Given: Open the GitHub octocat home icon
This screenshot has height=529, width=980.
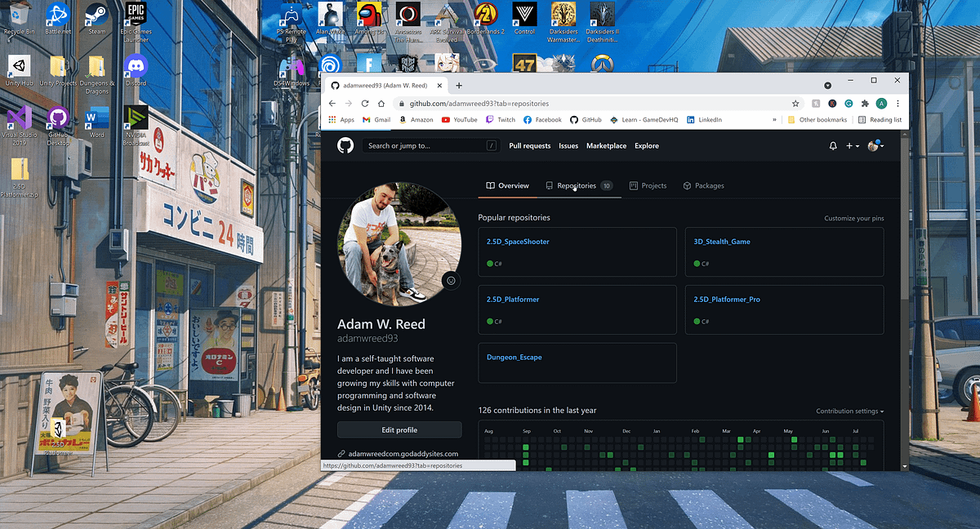Looking at the screenshot, I should 345,145.
